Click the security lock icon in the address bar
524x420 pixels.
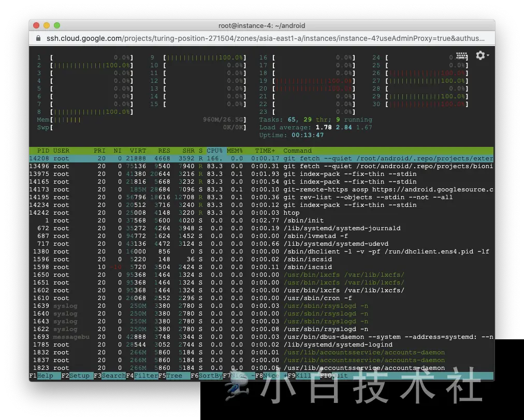tap(38, 38)
